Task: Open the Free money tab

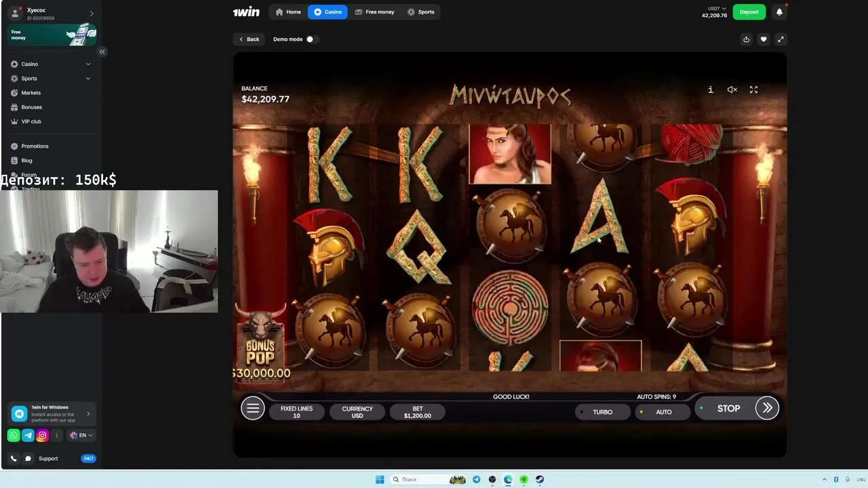Action: [374, 12]
